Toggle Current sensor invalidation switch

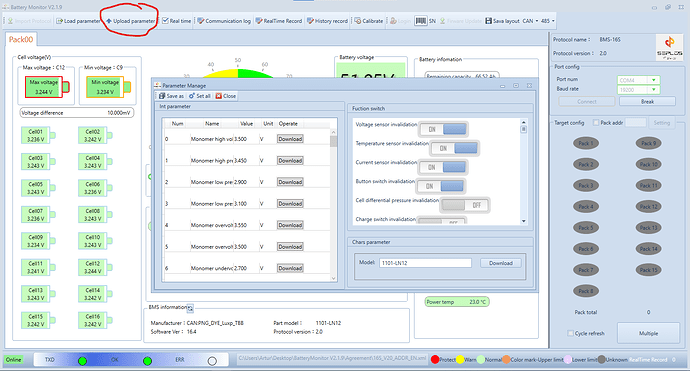click(443, 167)
